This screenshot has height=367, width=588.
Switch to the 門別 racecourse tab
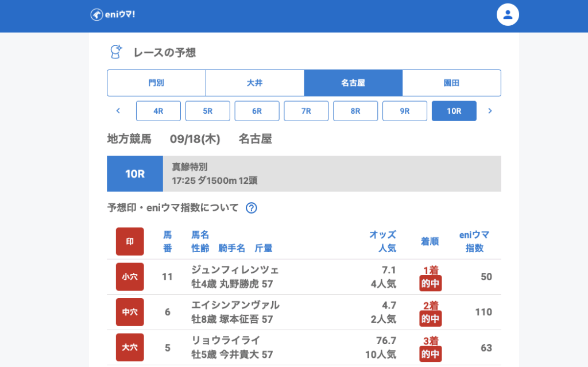tap(156, 83)
